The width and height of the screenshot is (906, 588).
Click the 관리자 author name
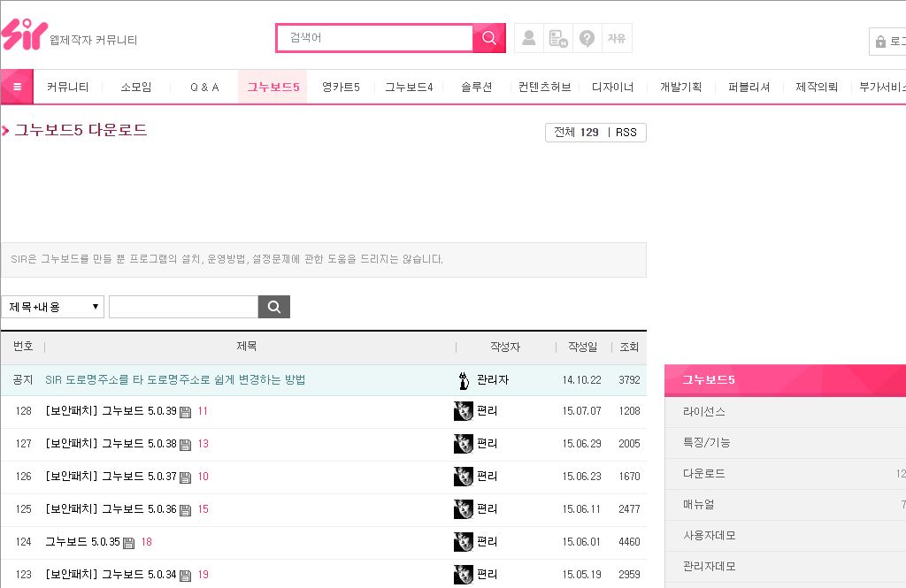click(493, 380)
